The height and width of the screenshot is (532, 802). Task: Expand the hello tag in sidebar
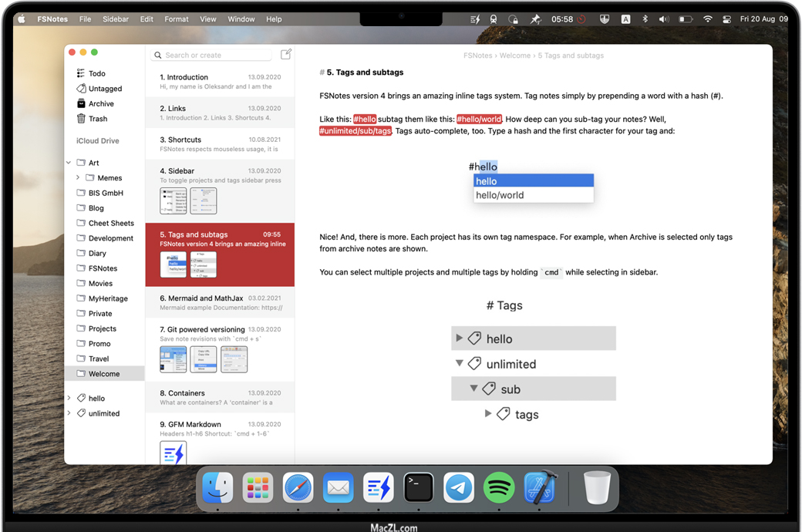click(69, 398)
